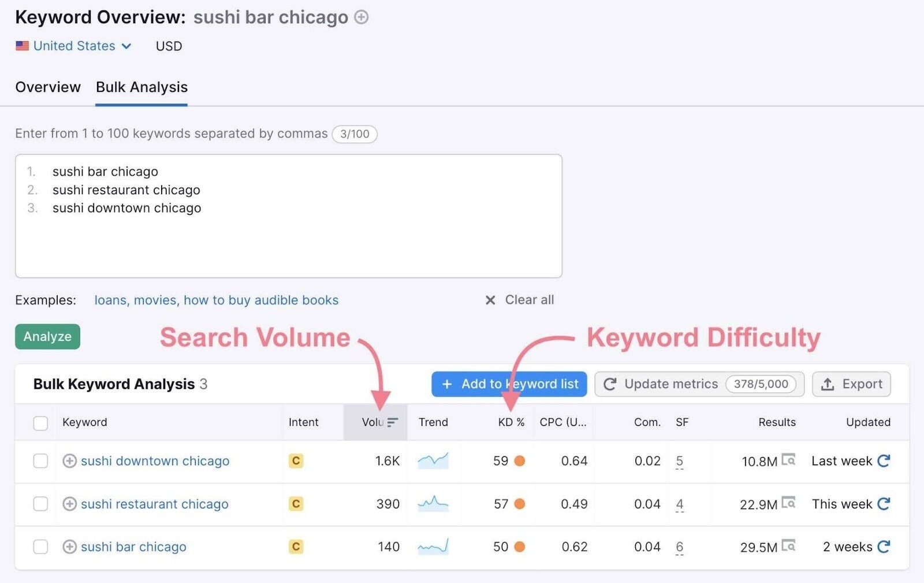This screenshot has width=924, height=583.
Task: Click plus icon next to sushi downtown chicago
Action: (x=69, y=461)
